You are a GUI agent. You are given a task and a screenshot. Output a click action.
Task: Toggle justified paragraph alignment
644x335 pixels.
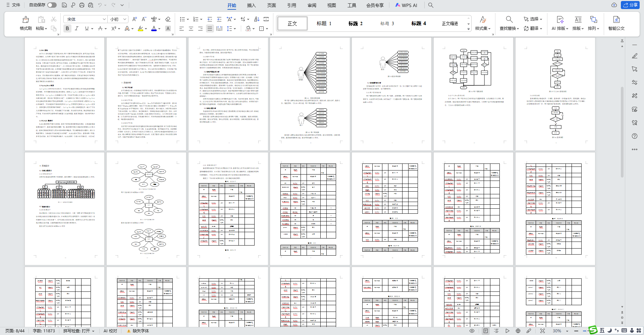(210, 28)
